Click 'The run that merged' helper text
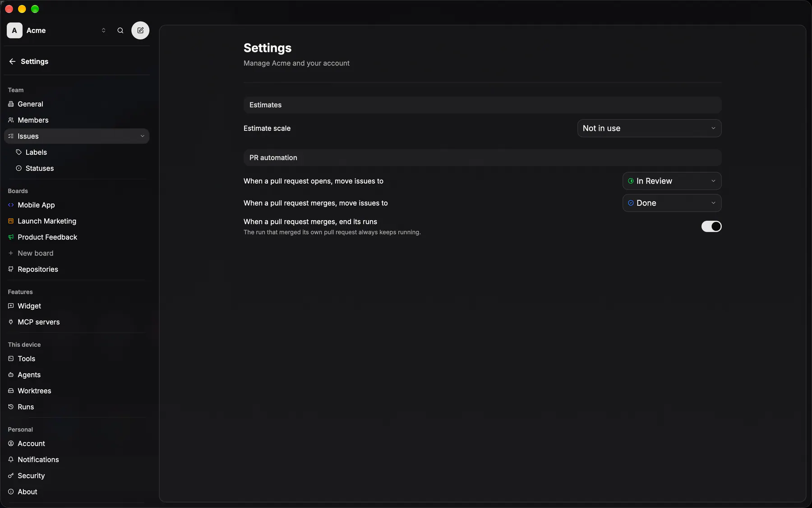812x508 pixels. pos(332,232)
